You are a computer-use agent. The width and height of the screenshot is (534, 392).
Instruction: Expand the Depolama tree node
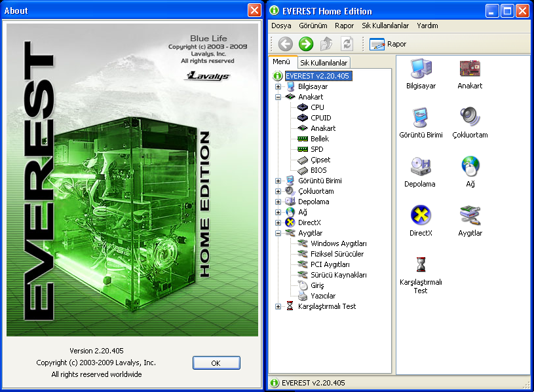click(x=278, y=202)
